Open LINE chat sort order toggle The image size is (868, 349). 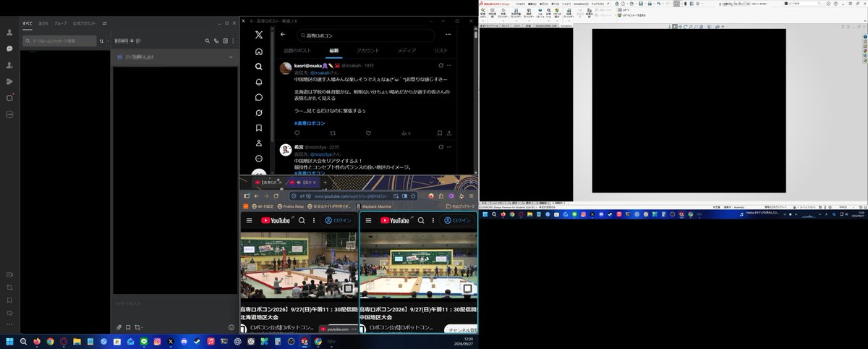(x=101, y=41)
